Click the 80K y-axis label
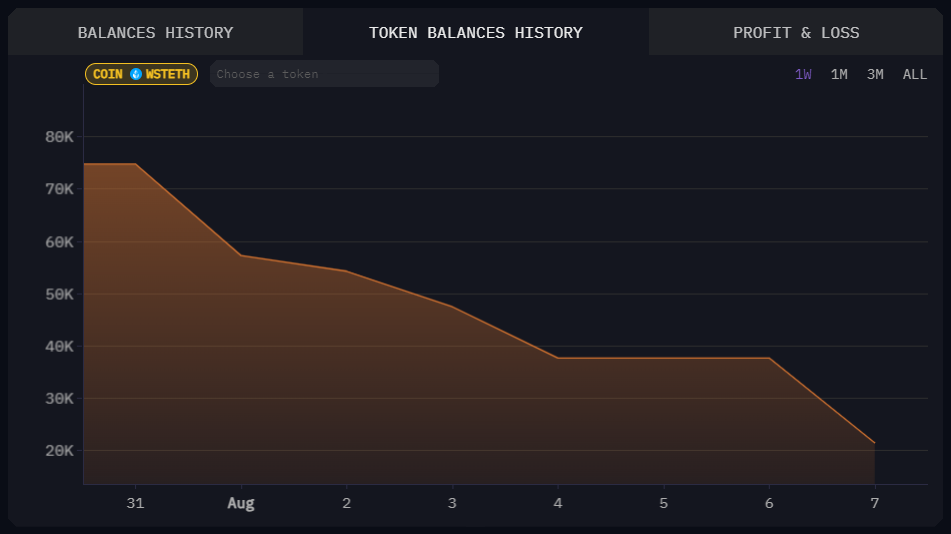This screenshot has width=951, height=534. click(x=59, y=137)
